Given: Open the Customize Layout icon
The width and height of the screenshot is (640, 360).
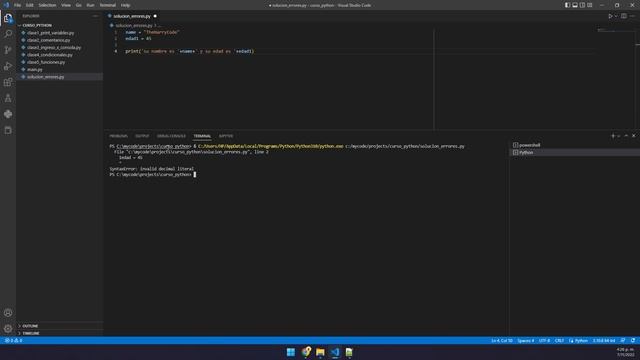Looking at the screenshot, I should (x=590, y=5).
